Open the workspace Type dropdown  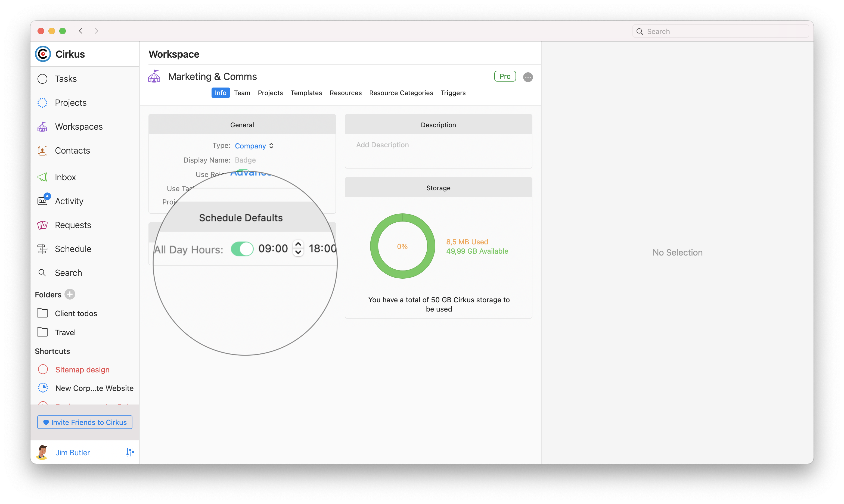click(x=254, y=146)
